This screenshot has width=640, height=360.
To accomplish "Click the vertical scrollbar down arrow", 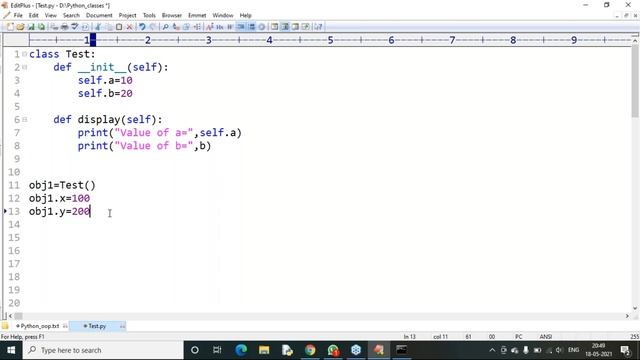I will coord(635,308).
